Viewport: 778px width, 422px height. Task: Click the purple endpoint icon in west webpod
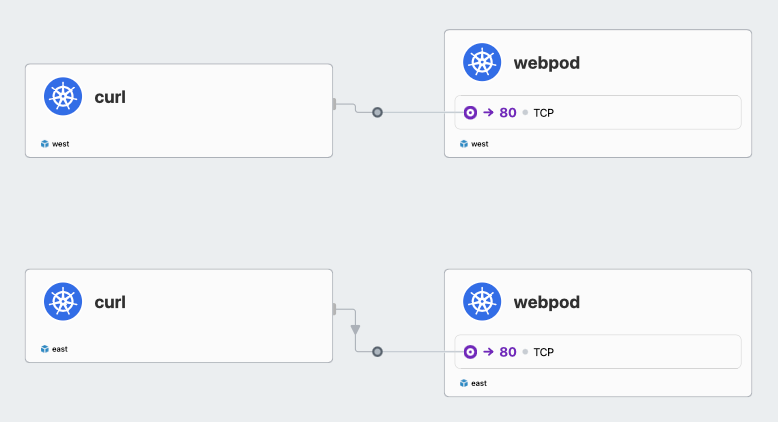tap(470, 113)
